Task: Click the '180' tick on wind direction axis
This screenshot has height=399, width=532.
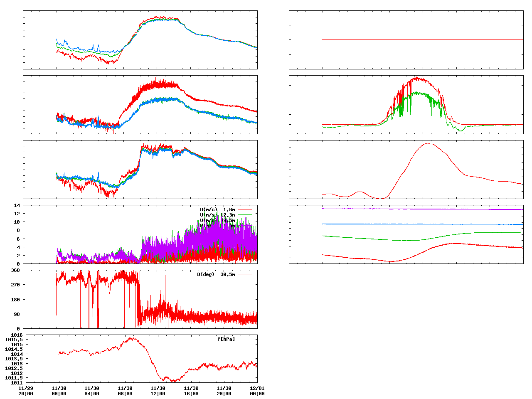Action: point(15,300)
